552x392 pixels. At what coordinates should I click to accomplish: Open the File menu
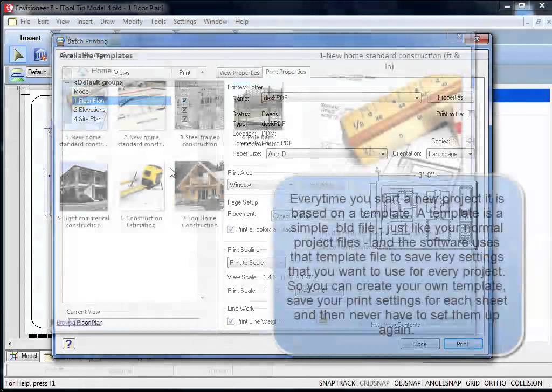[x=25, y=22]
